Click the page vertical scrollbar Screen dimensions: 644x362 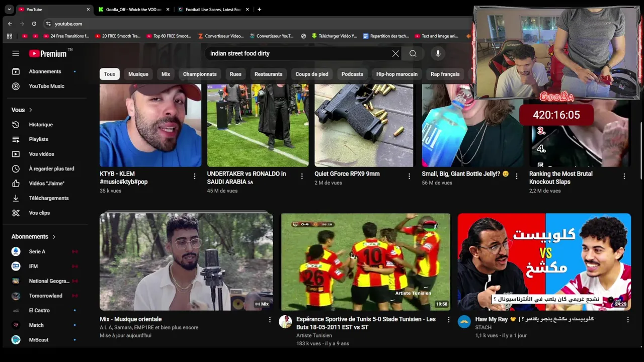pos(640,151)
